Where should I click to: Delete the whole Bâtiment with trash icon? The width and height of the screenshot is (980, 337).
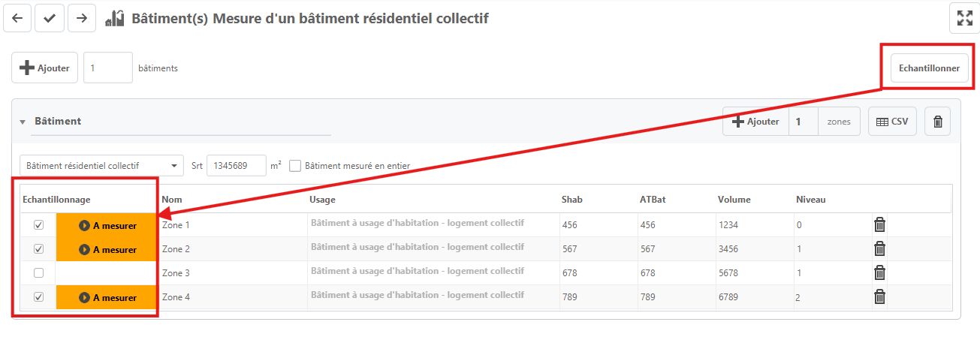938,121
